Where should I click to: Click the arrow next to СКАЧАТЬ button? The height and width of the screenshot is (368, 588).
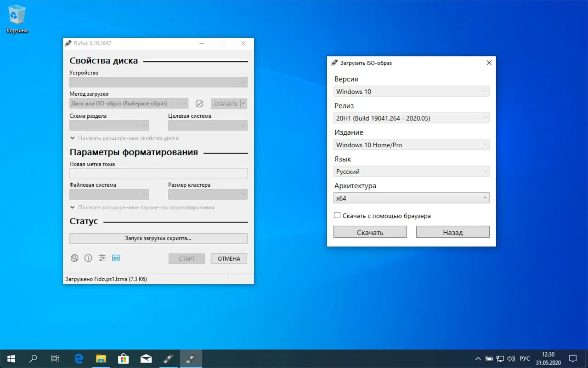click(x=244, y=103)
